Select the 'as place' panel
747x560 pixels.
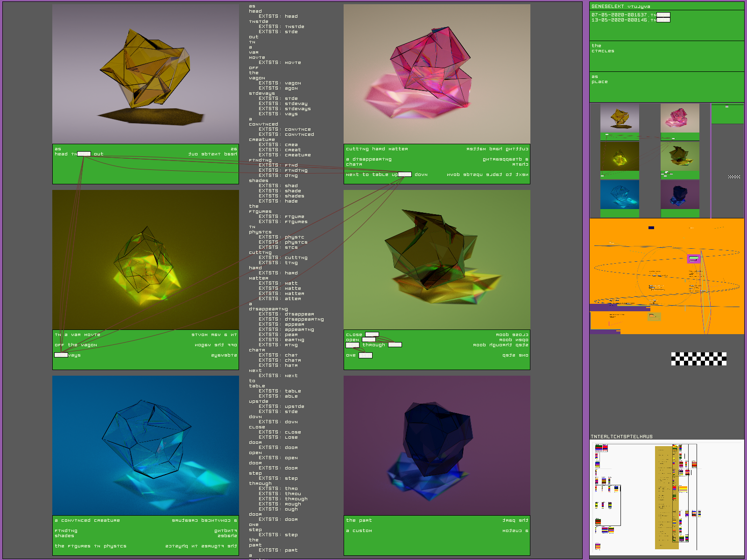click(x=666, y=87)
